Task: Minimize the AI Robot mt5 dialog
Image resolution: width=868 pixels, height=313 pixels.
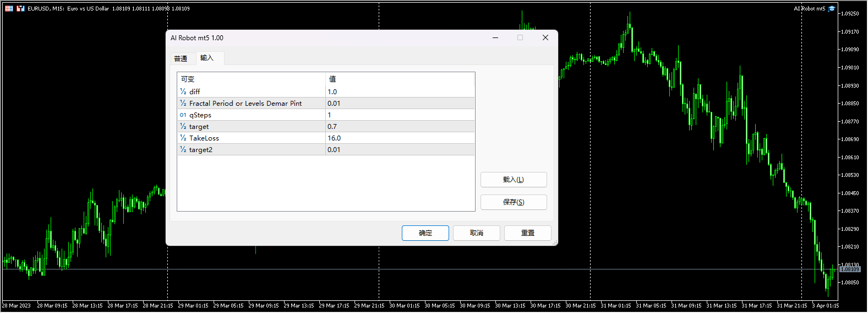Action: coord(495,37)
